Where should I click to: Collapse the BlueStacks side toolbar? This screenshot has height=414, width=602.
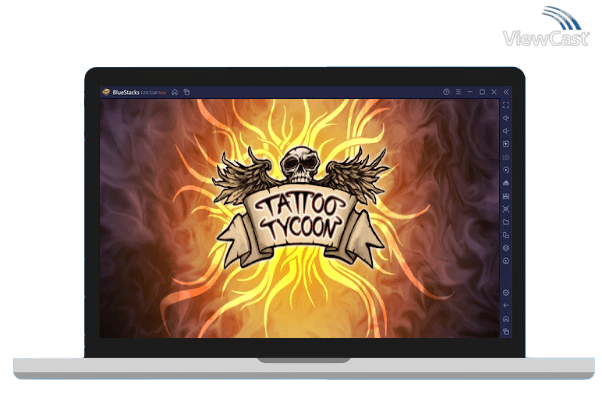click(506, 92)
